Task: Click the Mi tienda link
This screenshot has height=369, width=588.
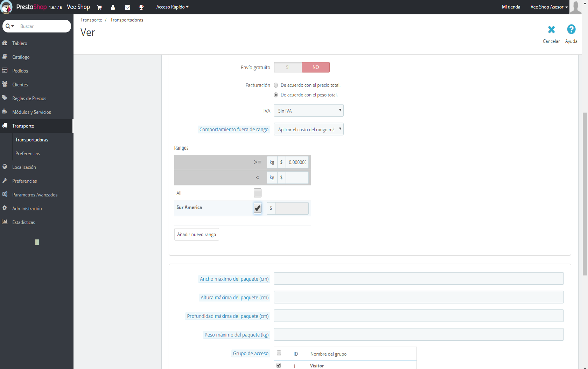Action: click(x=511, y=7)
